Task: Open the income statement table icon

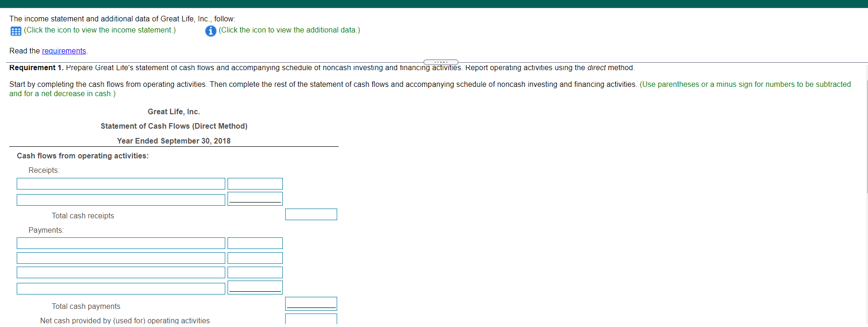Action: point(16,31)
